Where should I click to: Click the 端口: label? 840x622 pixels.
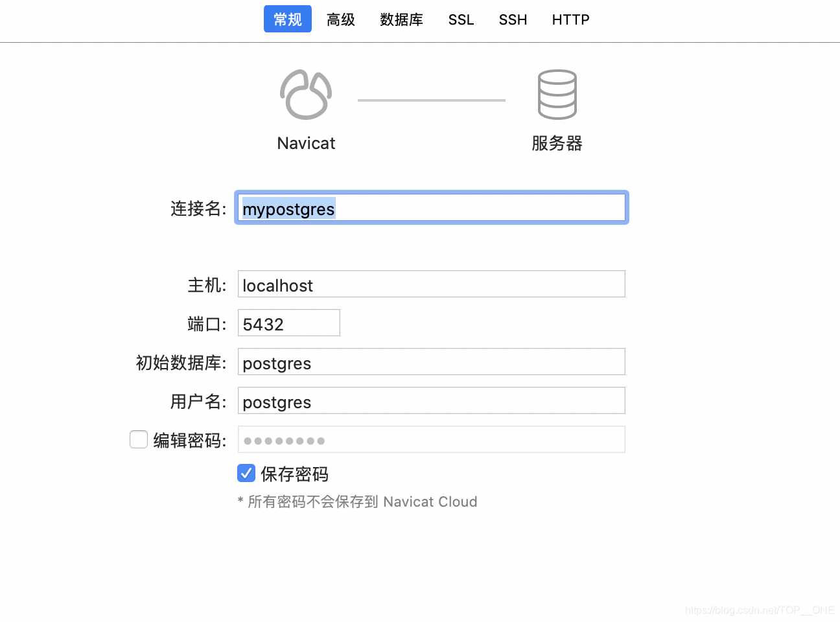(207, 324)
